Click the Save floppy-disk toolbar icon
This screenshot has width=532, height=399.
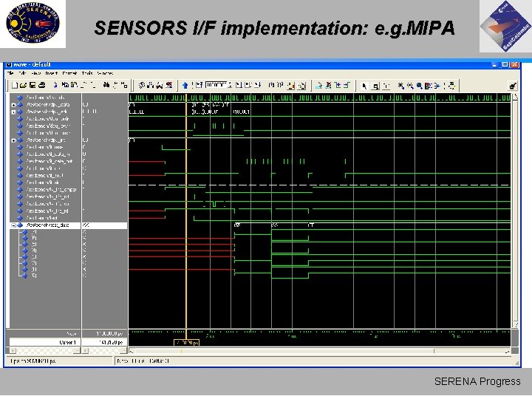tap(33, 86)
